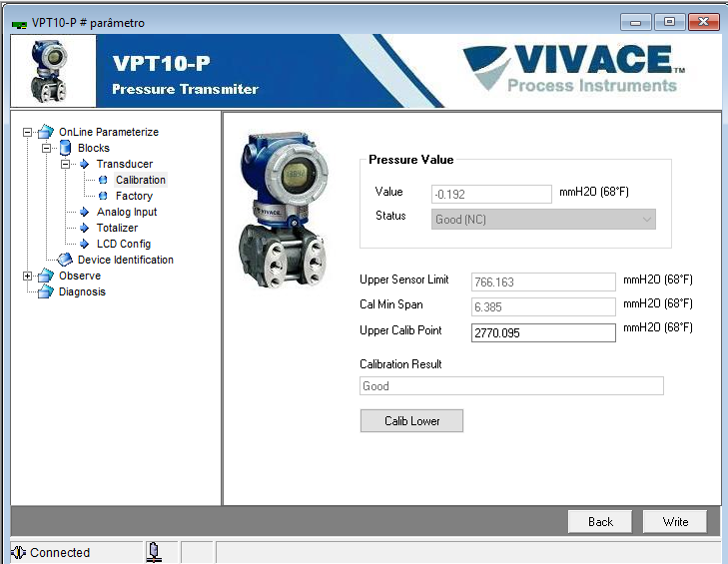Image resolution: width=728 pixels, height=564 pixels.
Task: Click the title bar application icon
Action: click(x=20, y=24)
